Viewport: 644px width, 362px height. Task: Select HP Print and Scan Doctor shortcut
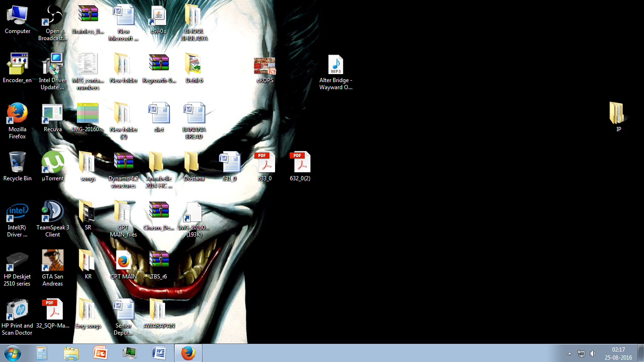[x=17, y=317]
